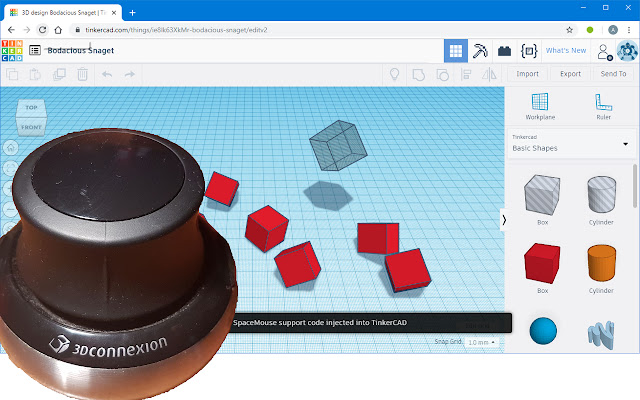640x400 pixels.
Task: Open the Codeblocks editor icon
Action: click(529, 51)
